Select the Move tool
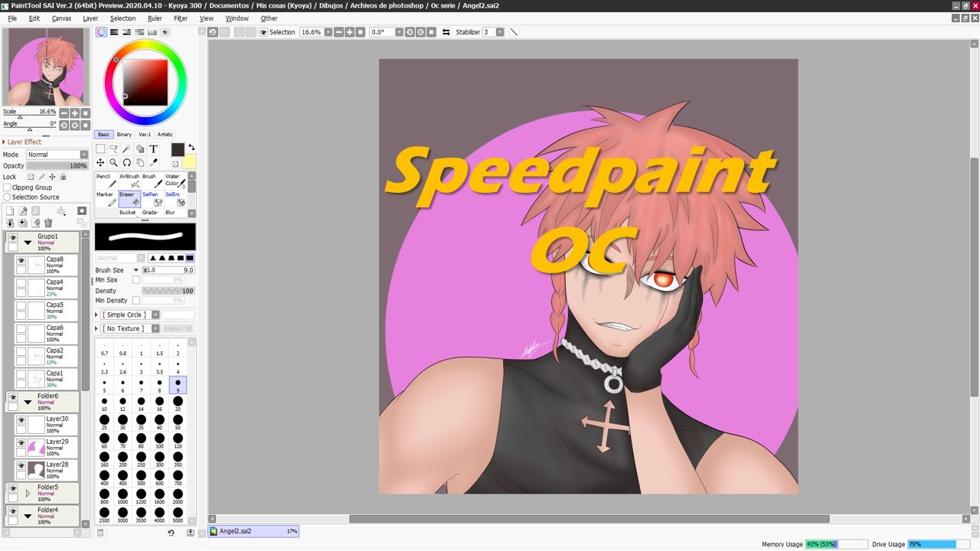Viewport: 980px width, 551px height. pyautogui.click(x=100, y=162)
